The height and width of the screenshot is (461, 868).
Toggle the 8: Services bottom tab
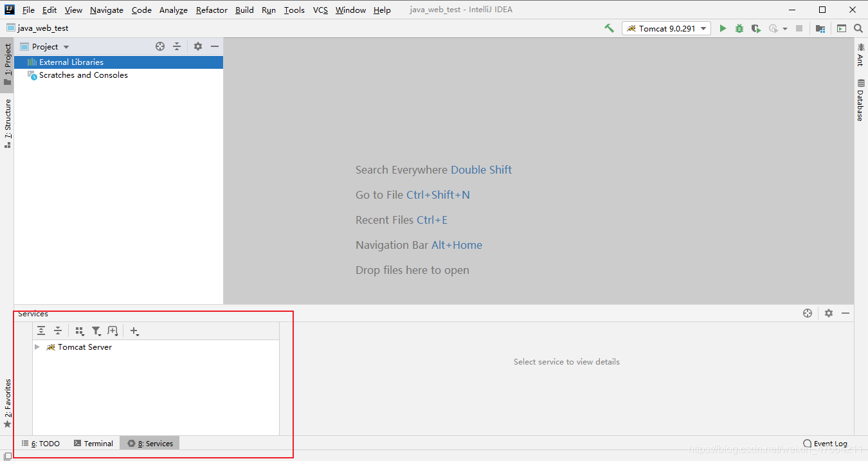(150, 444)
